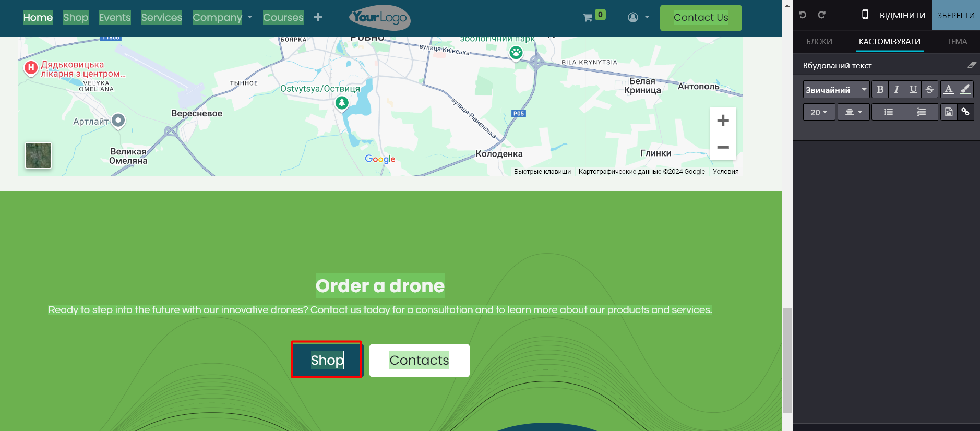This screenshot has height=431, width=980.
Task: Click the undo arrow icon
Action: click(803, 15)
